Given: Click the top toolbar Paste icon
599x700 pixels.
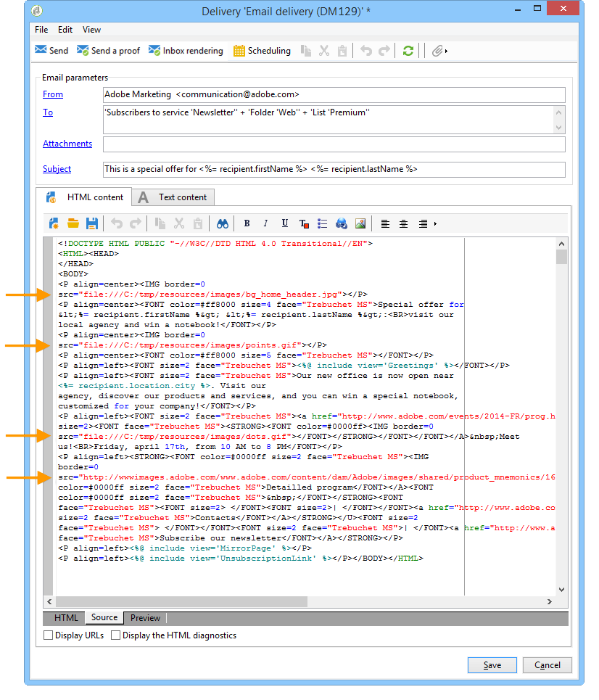Looking at the screenshot, I should (x=342, y=51).
